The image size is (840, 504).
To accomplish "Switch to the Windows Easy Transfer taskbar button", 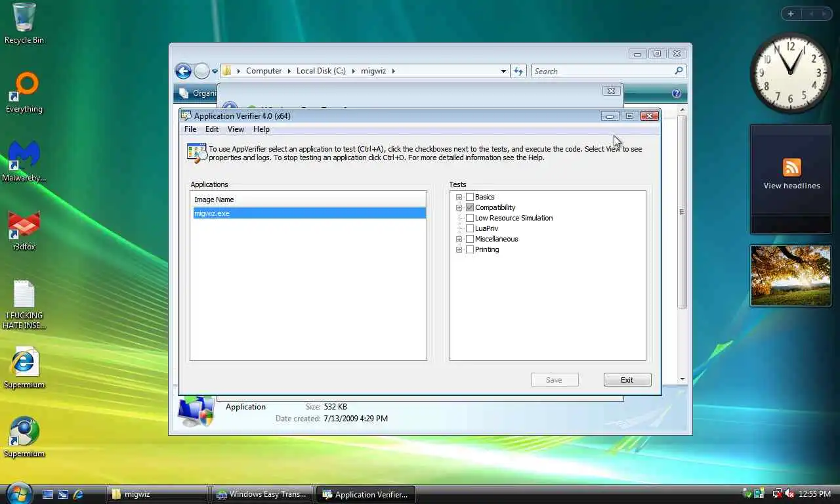I will tap(262, 494).
